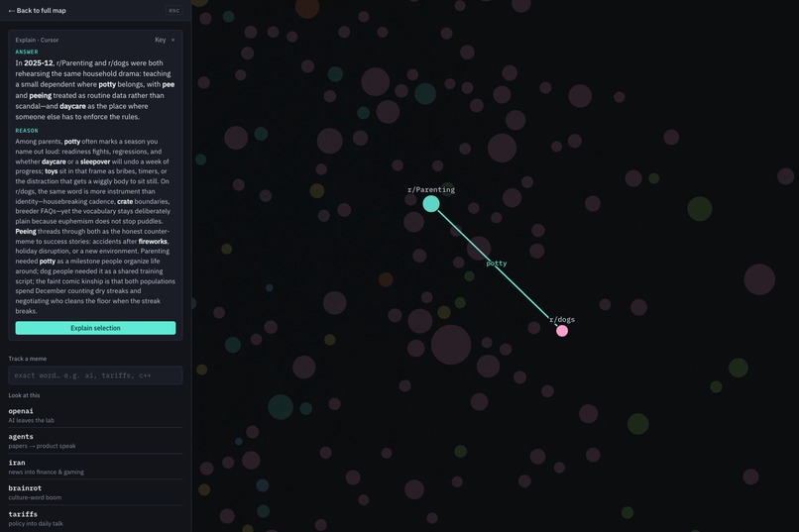Click the potty edge label

(497, 264)
